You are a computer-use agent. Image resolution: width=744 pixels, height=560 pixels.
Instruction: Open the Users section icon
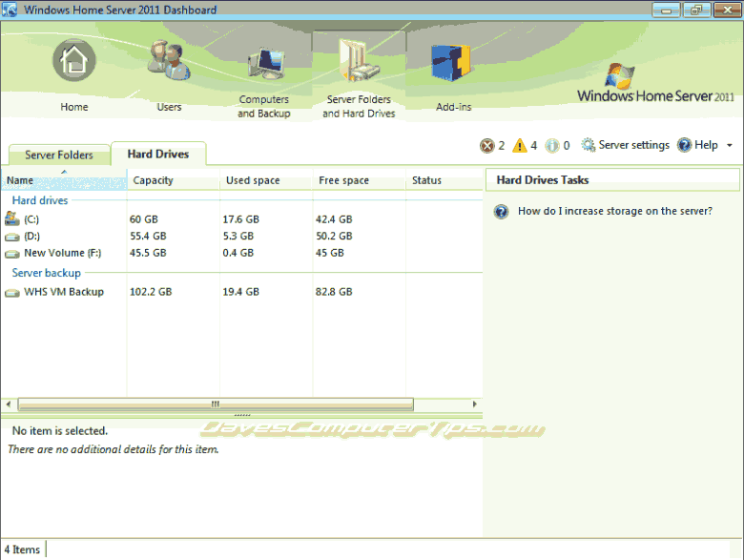coord(169,60)
